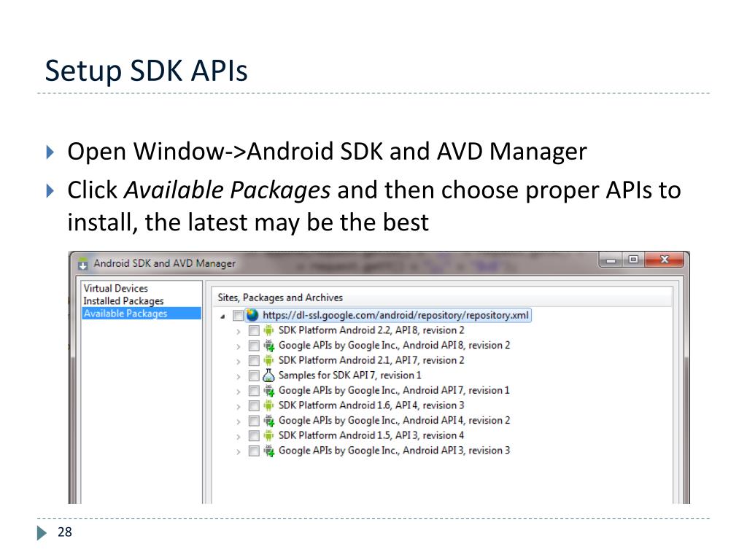Click Android icon for SDK Platform Android 1.5
This screenshot has width=747, height=560.
268,435
